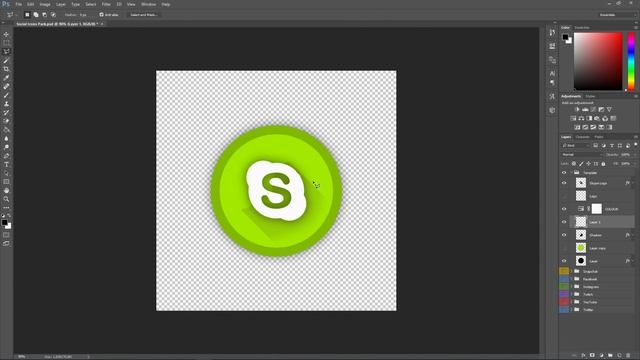The image size is (640, 360).
Task: Add a Vibrance adjustment
Action: pos(609,109)
